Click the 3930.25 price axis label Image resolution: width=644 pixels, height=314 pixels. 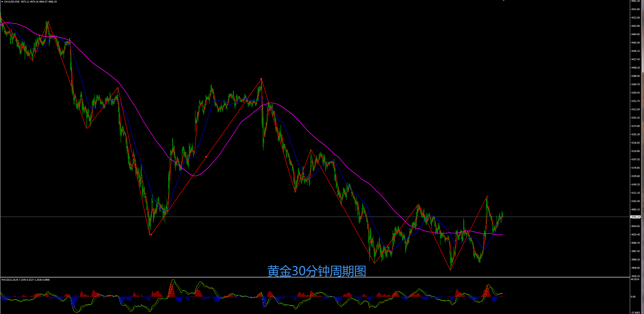click(635, 276)
